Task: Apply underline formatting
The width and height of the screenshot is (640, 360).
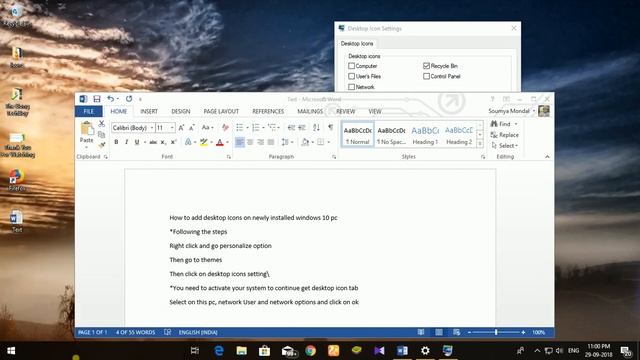Action: point(137,142)
